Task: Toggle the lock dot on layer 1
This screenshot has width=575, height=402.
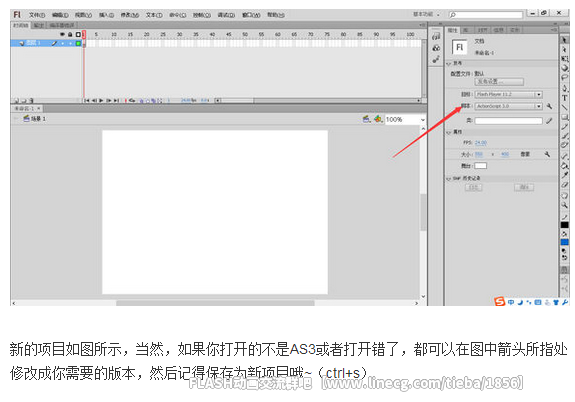Action: coord(70,43)
